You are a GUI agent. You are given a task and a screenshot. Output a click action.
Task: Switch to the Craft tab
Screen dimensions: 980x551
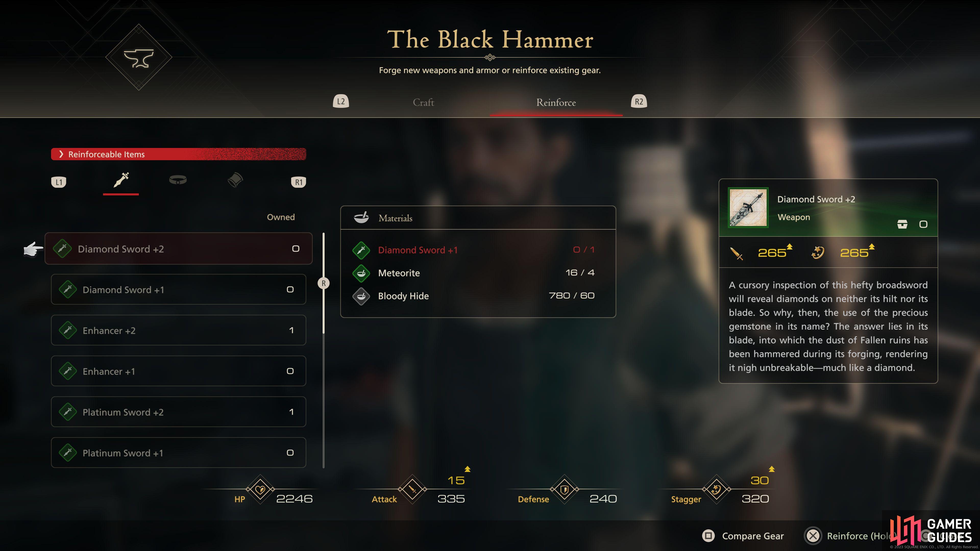pyautogui.click(x=423, y=102)
